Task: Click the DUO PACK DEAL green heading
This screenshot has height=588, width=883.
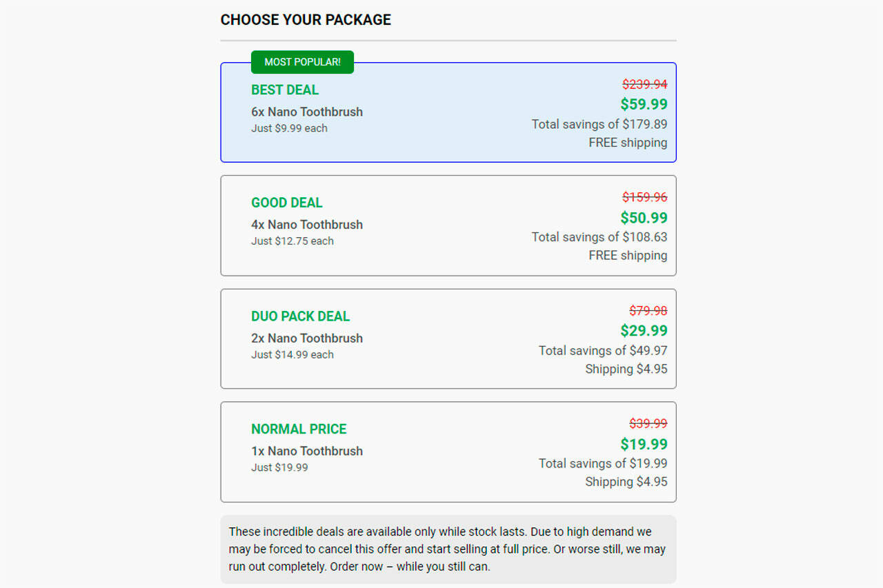Action: [x=300, y=316]
